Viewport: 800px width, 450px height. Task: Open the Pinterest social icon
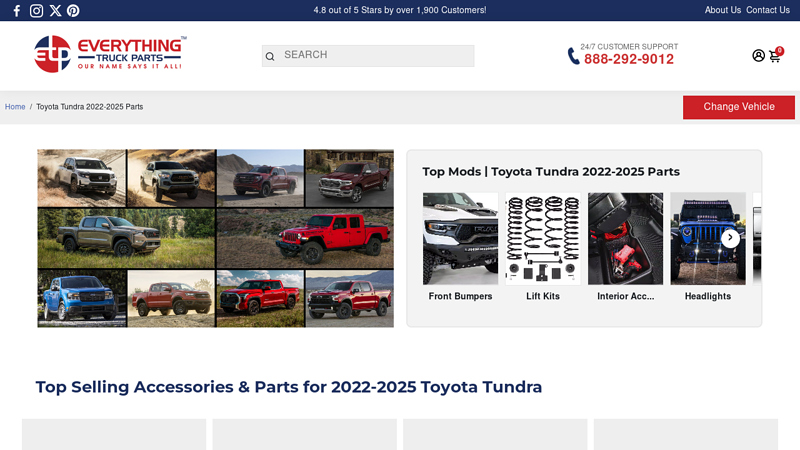coord(73,11)
